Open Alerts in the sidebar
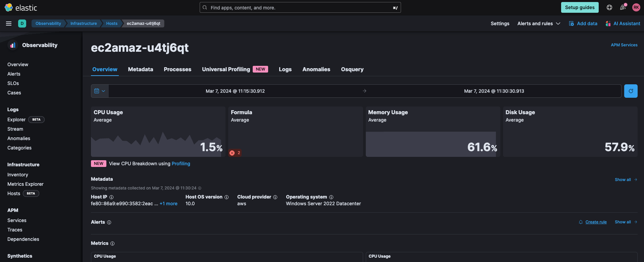The width and height of the screenshot is (644, 262). coord(14,74)
